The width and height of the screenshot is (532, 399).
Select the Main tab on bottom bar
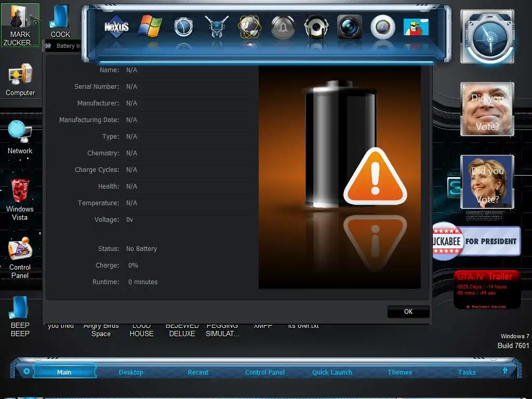tap(64, 372)
